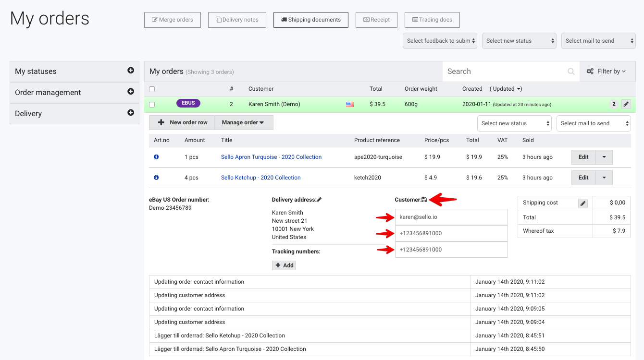
Task: Click the Shipping documents button
Action: pyautogui.click(x=311, y=20)
